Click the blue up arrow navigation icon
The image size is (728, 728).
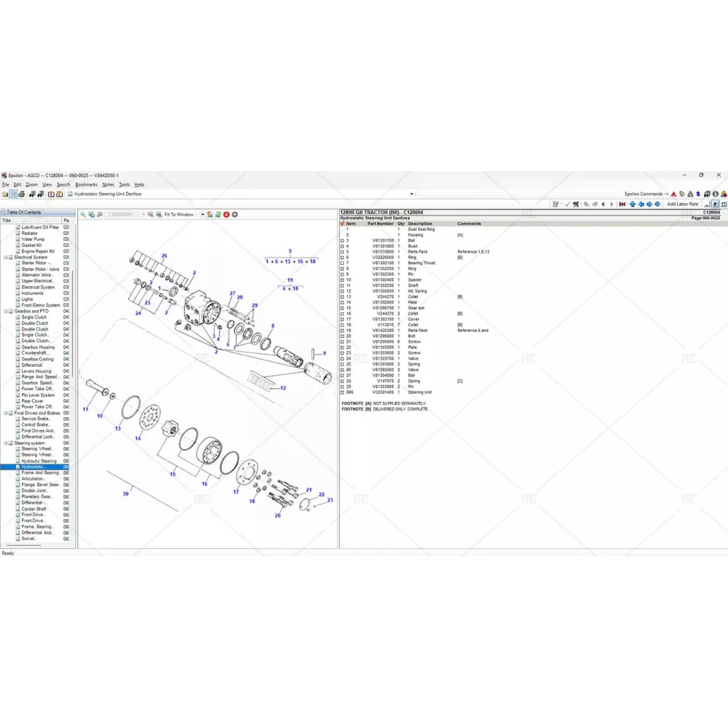coord(632,205)
